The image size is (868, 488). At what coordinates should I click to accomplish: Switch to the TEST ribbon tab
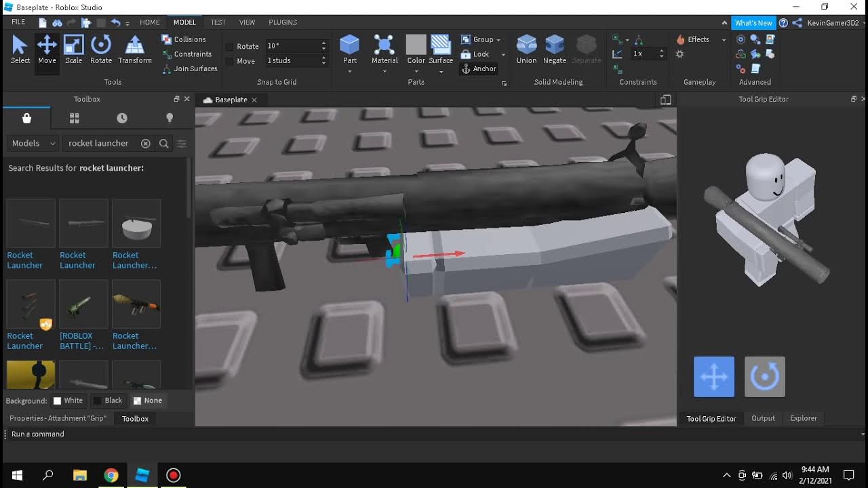[x=218, y=22]
